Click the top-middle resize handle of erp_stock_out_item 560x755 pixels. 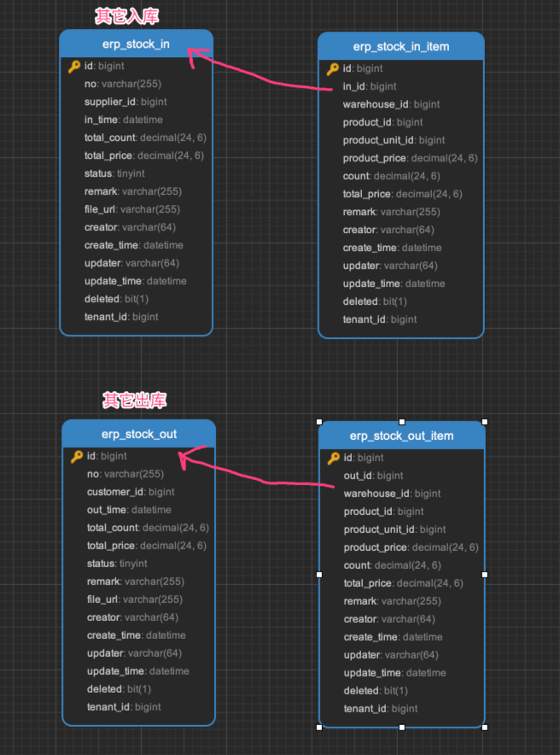pos(402,421)
